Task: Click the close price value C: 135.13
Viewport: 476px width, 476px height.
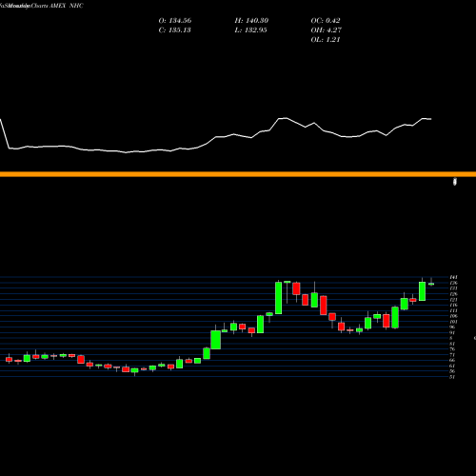Action: pyautogui.click(x=175, y=30)
